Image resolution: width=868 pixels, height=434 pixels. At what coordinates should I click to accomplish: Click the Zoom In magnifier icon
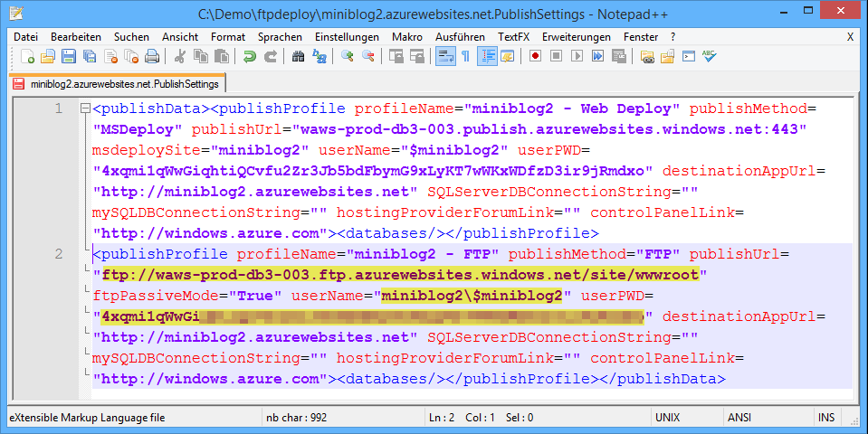[x=347, y=57]
